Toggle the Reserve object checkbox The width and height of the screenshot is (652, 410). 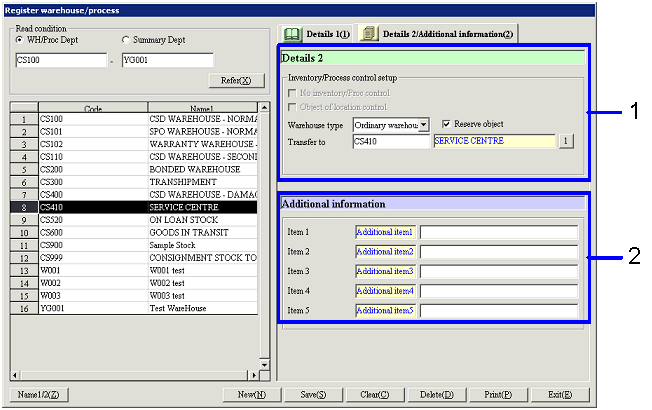(x=447, y=124)
